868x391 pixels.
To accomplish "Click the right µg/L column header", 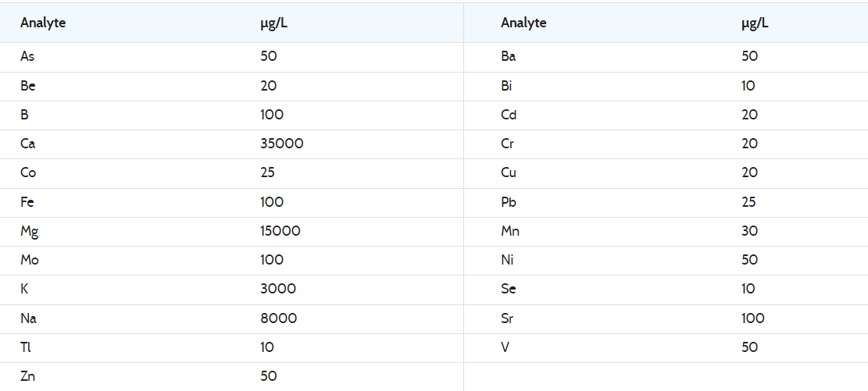I will [x=755, y=23].
